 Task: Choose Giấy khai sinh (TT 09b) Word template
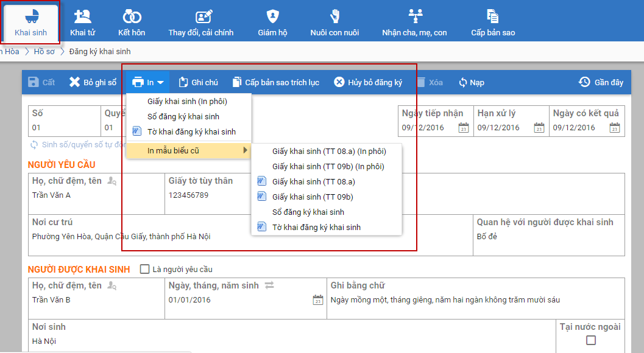point(313,197)
